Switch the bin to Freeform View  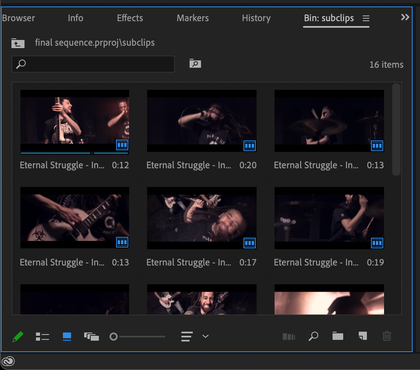point(91,337)
